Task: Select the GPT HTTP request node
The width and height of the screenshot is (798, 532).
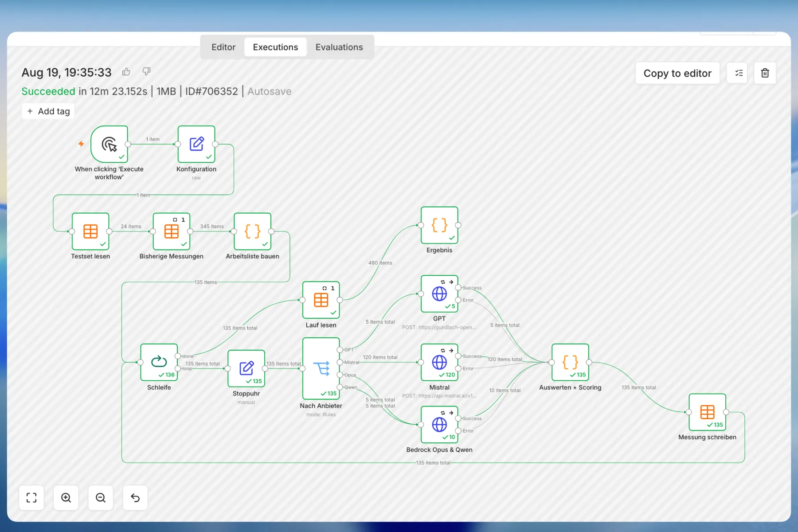Action: tap(439, 293)
